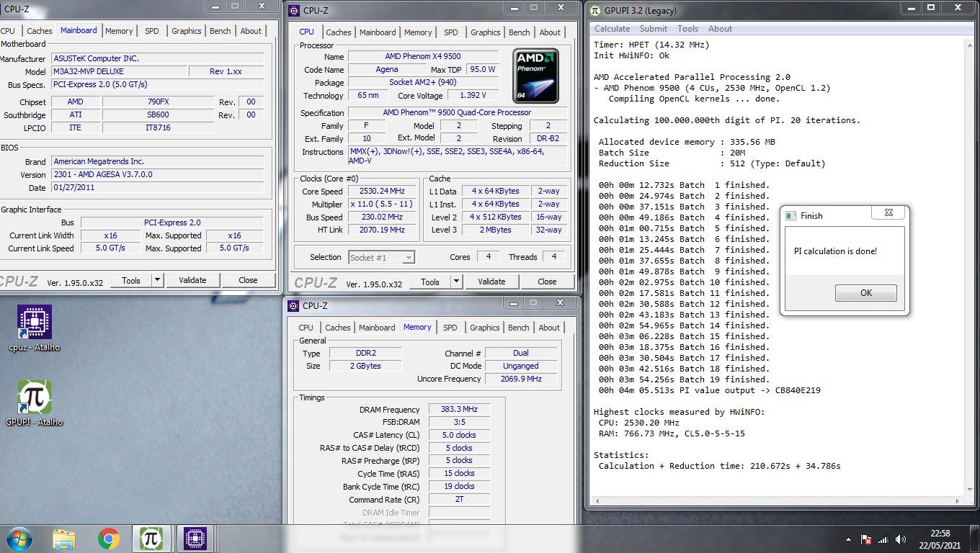Select the CPU-Z taskbar button
980x553 pixels.
195,539
